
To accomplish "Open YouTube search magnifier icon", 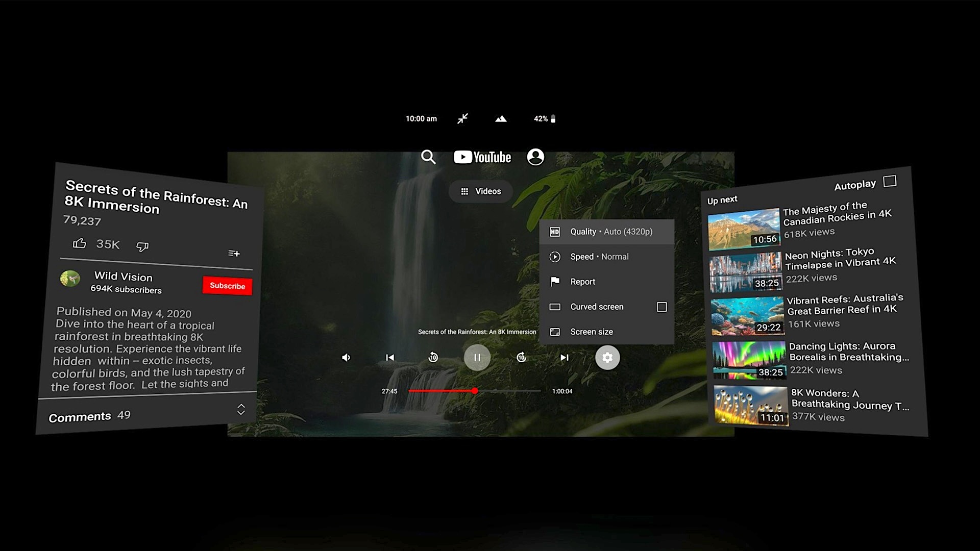I will pyautogui.click(x=428, y=157).
